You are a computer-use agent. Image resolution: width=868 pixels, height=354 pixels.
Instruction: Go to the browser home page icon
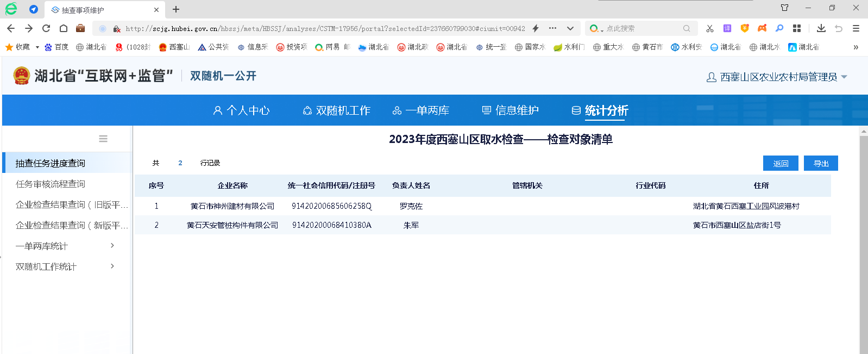(64, 28)
